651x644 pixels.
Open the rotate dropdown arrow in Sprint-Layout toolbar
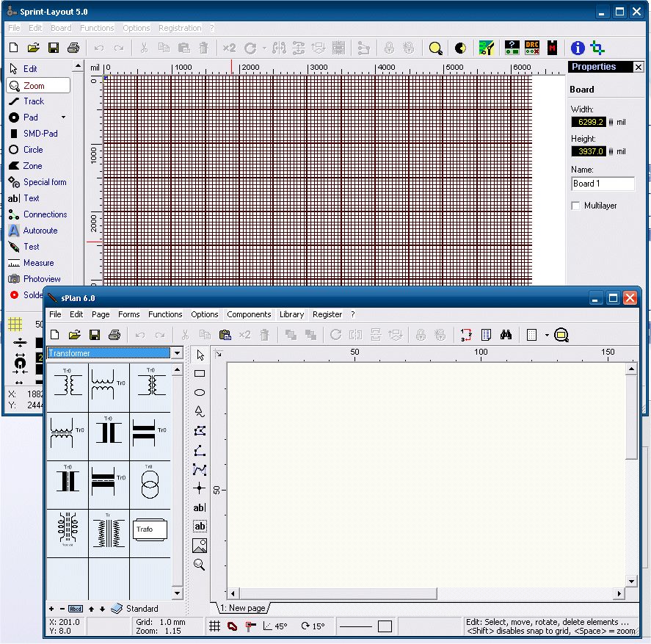point(264,48)
